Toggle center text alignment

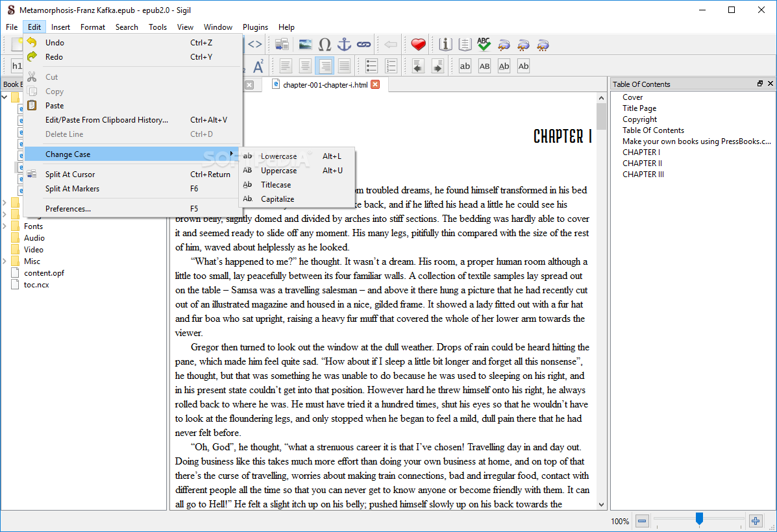[305, 66]
